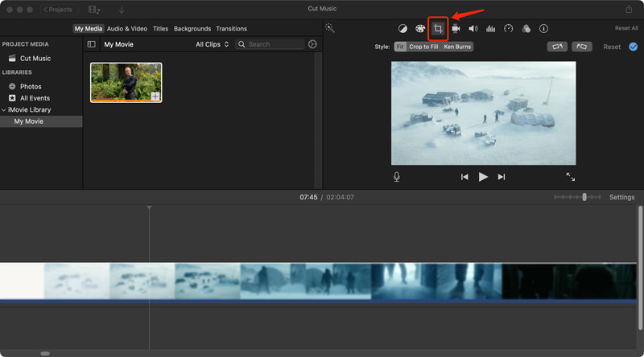The image size is (644, 357).
Task: Select the dark clip at timeline end
Action: pos(569,281)
